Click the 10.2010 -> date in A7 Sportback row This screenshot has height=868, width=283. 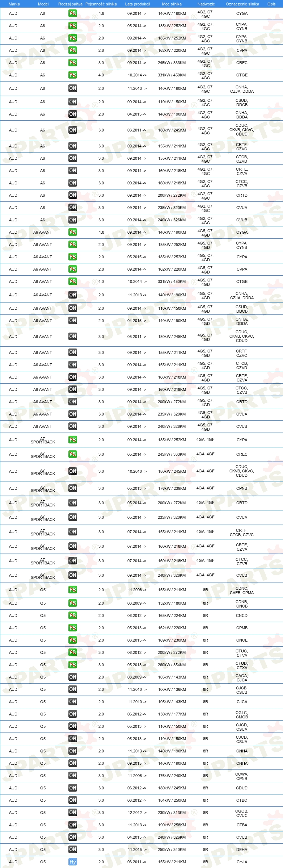click(x=137, y=471)
